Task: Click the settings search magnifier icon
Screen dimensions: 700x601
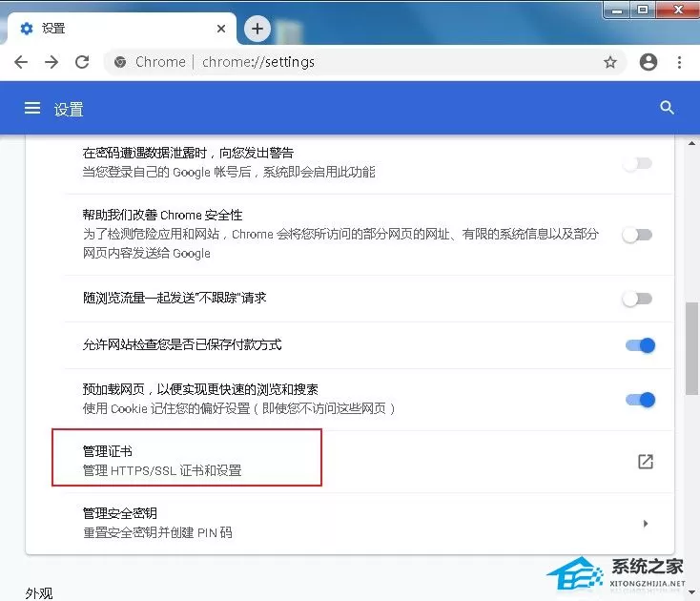Action: 667,108
